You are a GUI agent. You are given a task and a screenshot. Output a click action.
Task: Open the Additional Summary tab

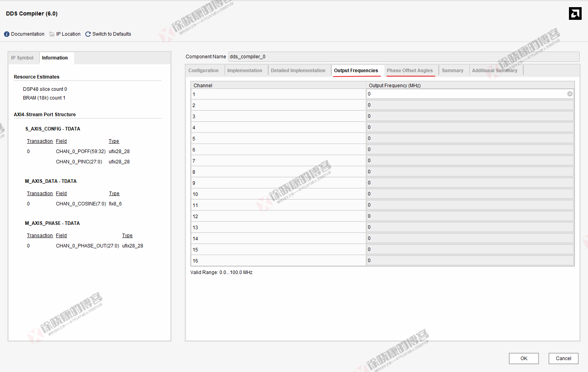pos(494,71)
